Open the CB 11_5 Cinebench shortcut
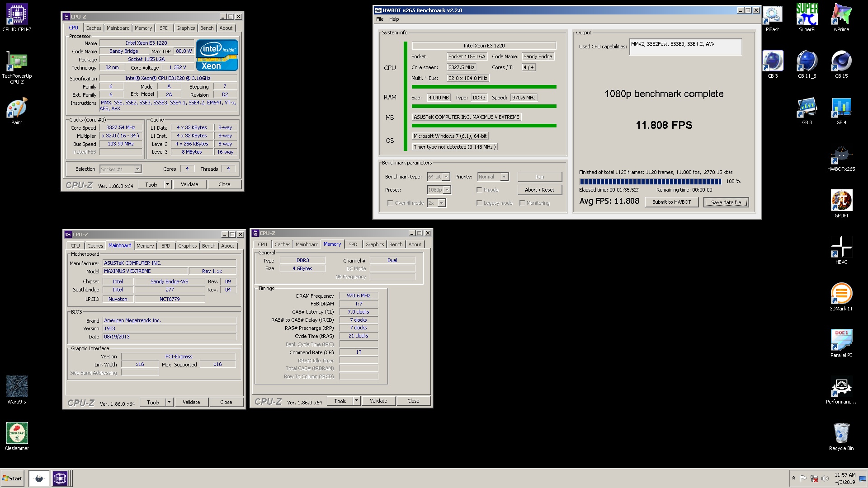This screenshot has height=488, width=868. coord(807,65)
